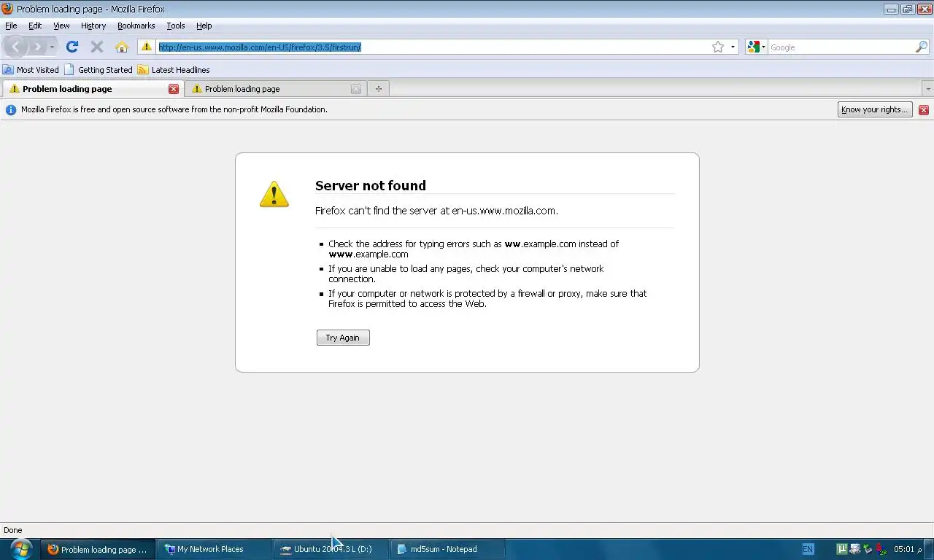The image size is (934, 560).
Task: Open the Most Visited bookmarks folder
Action: pyautogui.click(x=31, y=70)
